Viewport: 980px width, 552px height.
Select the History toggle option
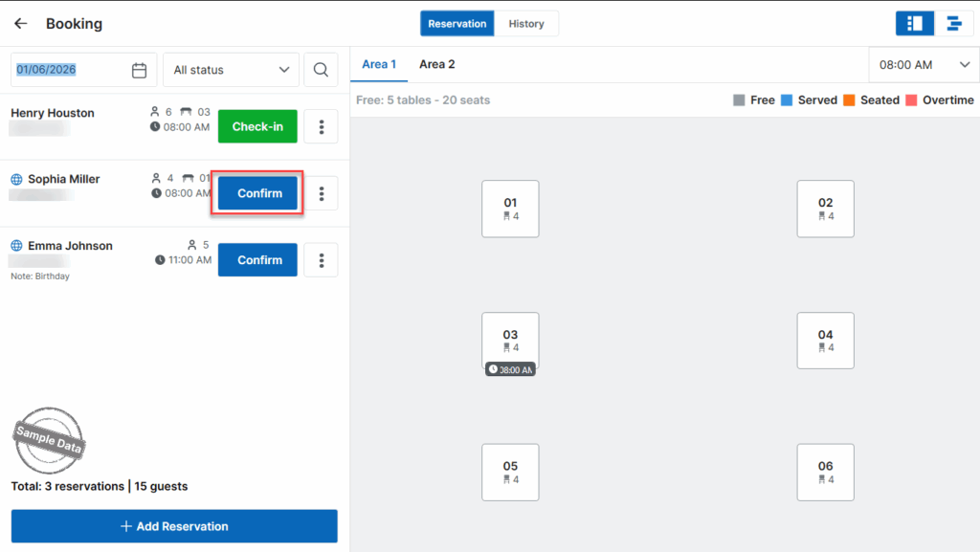[526, 24]
